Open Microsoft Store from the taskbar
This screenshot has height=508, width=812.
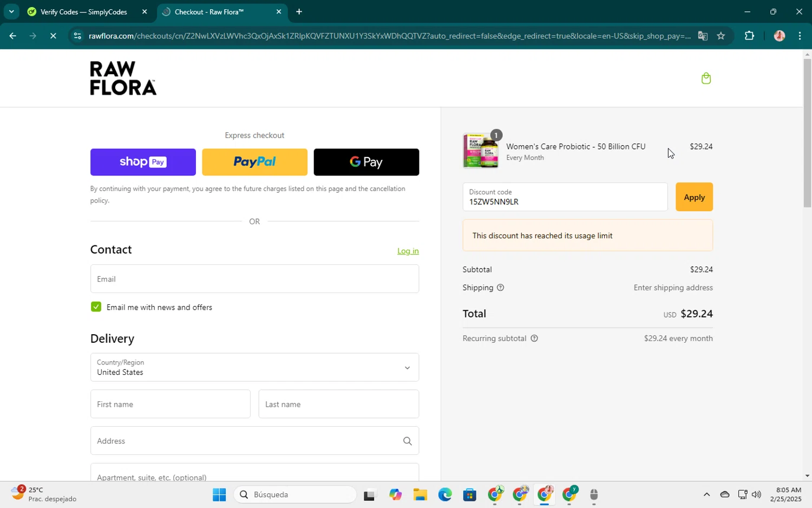pyautogui.click(x=470, y=494)
